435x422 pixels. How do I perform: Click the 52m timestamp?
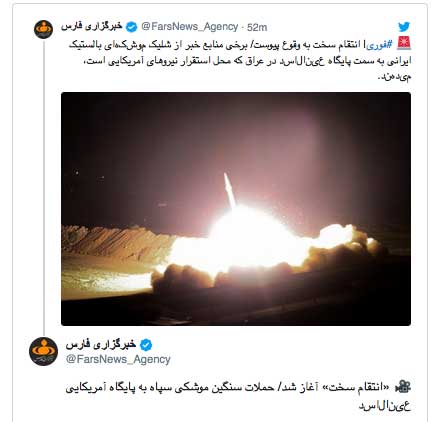tap(257, 27)
